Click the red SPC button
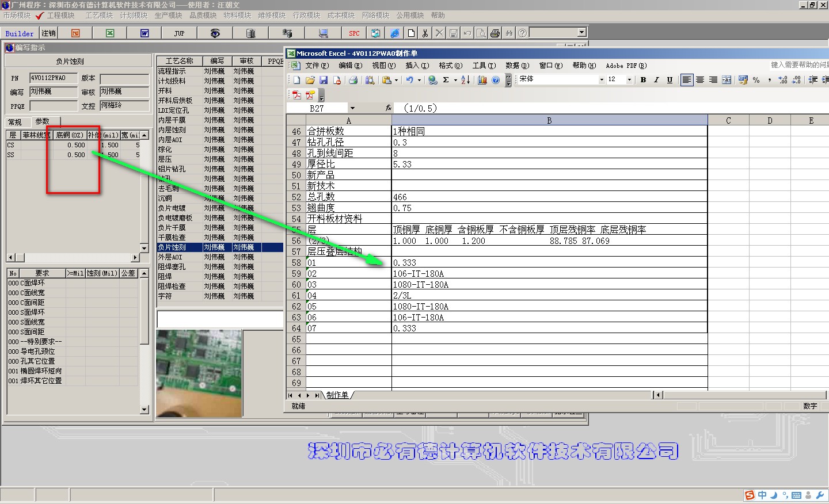This screenshot has width=829, height=504. point(354,33)
